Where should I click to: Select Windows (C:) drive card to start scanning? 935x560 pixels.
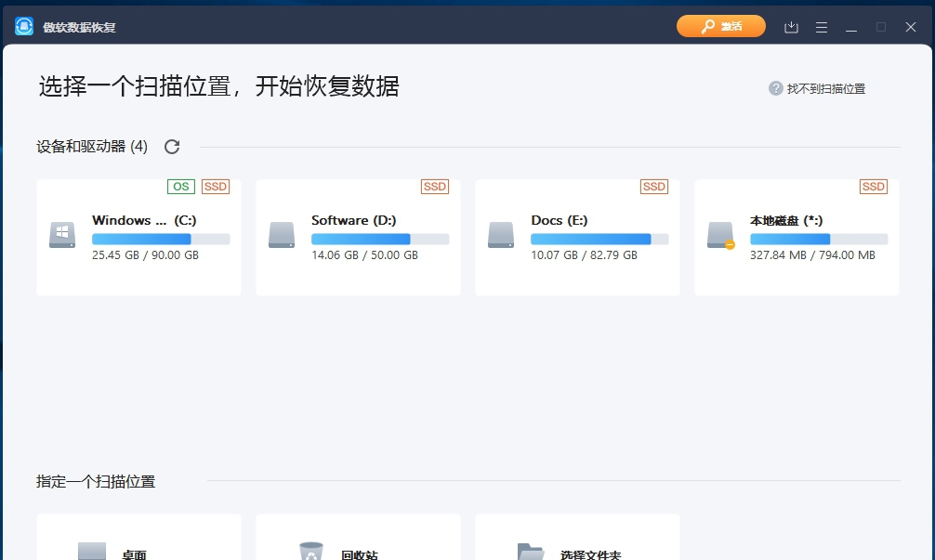point(138,237)
